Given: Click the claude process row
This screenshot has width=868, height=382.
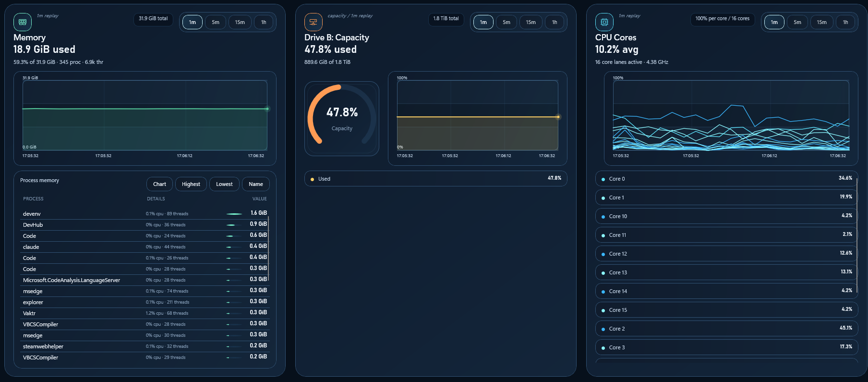Looking at the screenshot, I should (145, 246).
